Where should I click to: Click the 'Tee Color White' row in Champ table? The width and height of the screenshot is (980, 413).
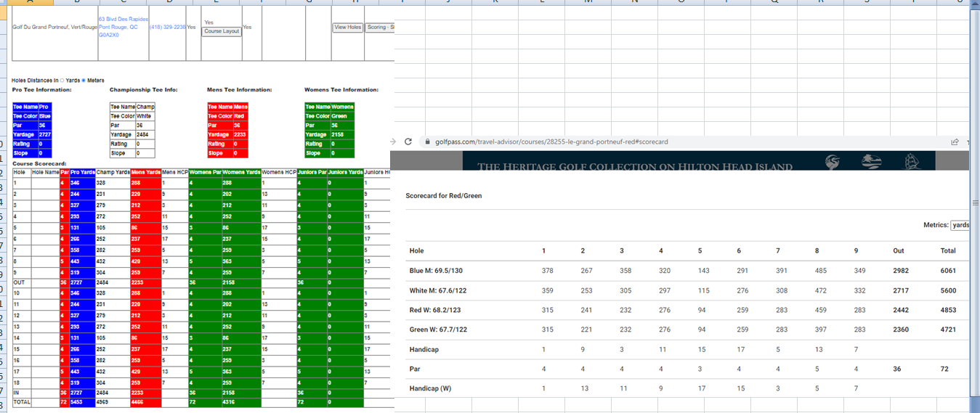tap(132, 116)
